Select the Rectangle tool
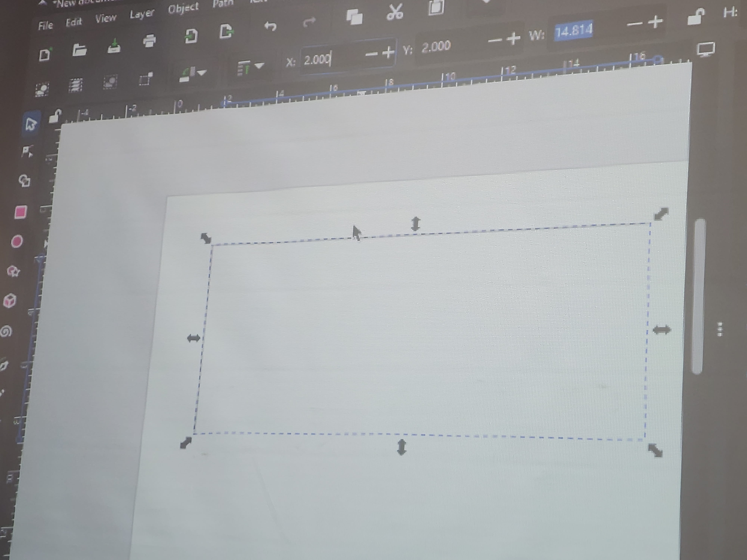The image size is (747, 560). click(21, 212)
